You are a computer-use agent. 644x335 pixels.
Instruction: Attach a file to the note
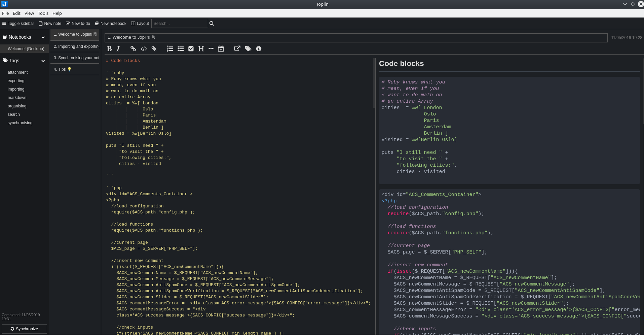154,48
